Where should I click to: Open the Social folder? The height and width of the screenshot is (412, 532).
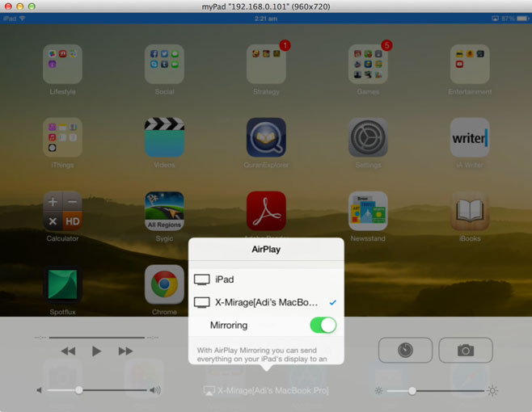tap(164, 64)
